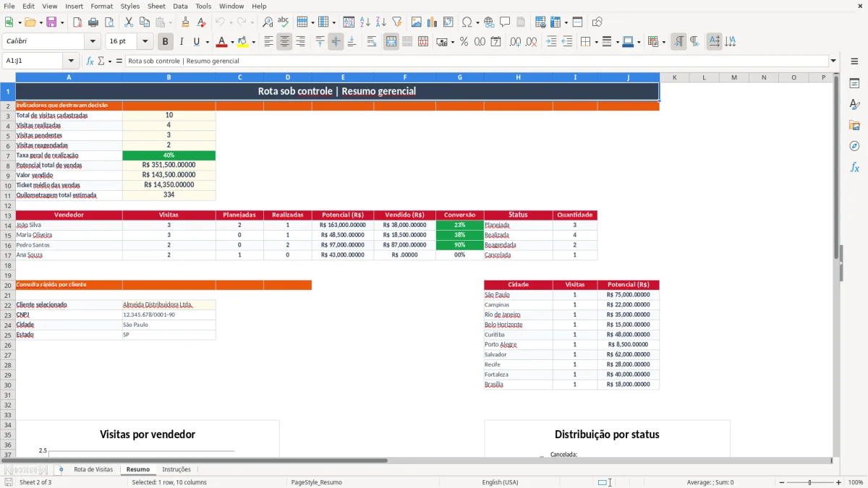Click column header G

tap(459, 77)
